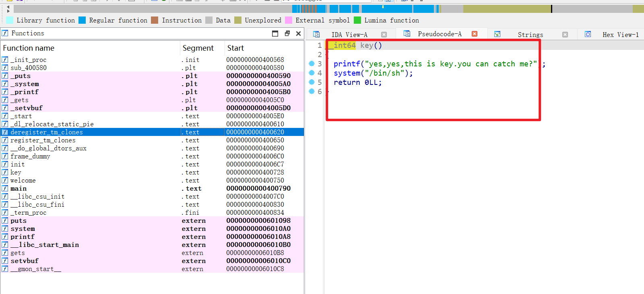
Task: Select the register_tm_clones function row
Action: click(x=152, y=140)
